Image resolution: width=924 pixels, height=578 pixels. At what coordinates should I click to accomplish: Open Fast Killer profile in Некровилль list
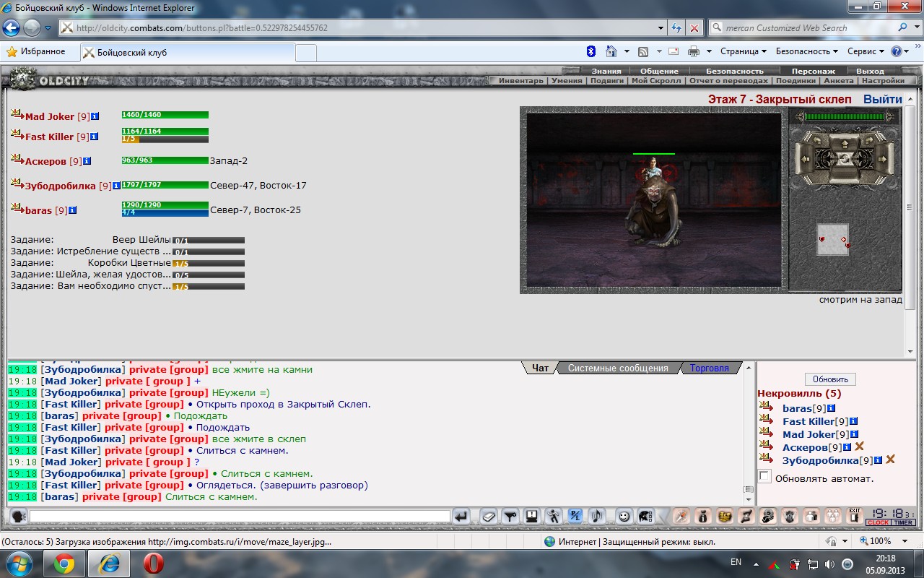(x=808, y=421)
